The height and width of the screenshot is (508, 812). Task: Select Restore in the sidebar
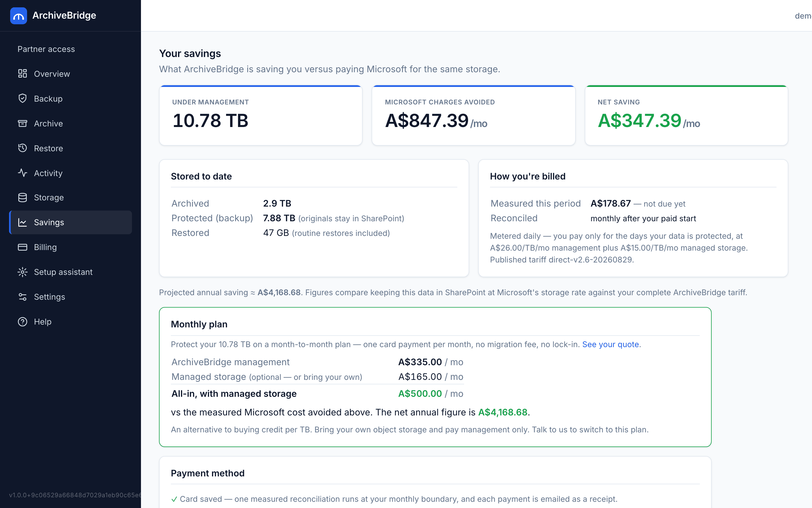click(70, 148)
